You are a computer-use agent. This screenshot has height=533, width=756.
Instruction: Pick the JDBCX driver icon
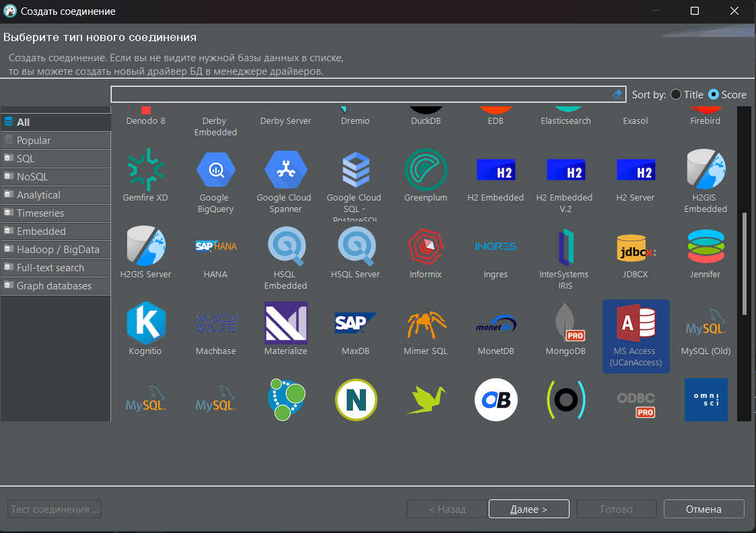click(635, 248)
